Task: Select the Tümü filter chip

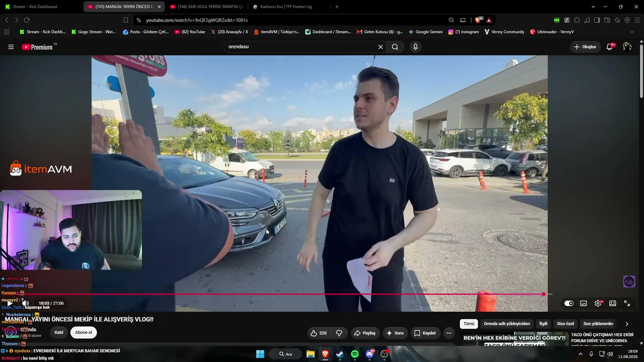Action: [x=469, y=324]
